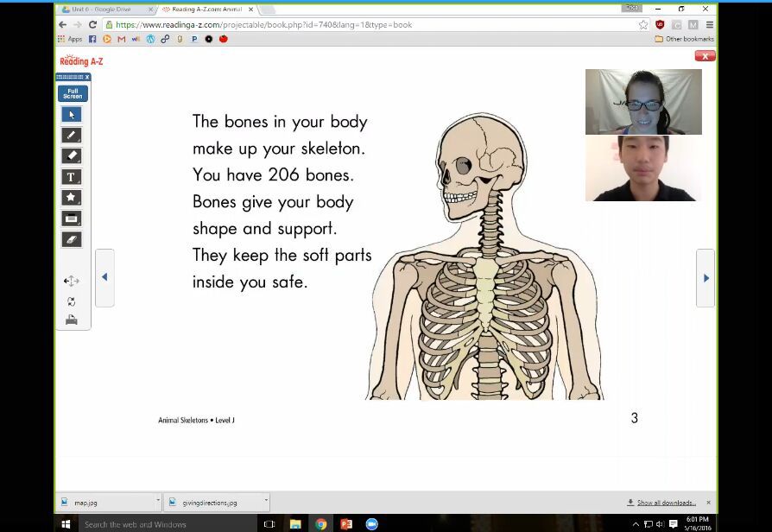Click the volume speaker tray icon
This screenshot has width=772, height=532.
tap(660, 524)
